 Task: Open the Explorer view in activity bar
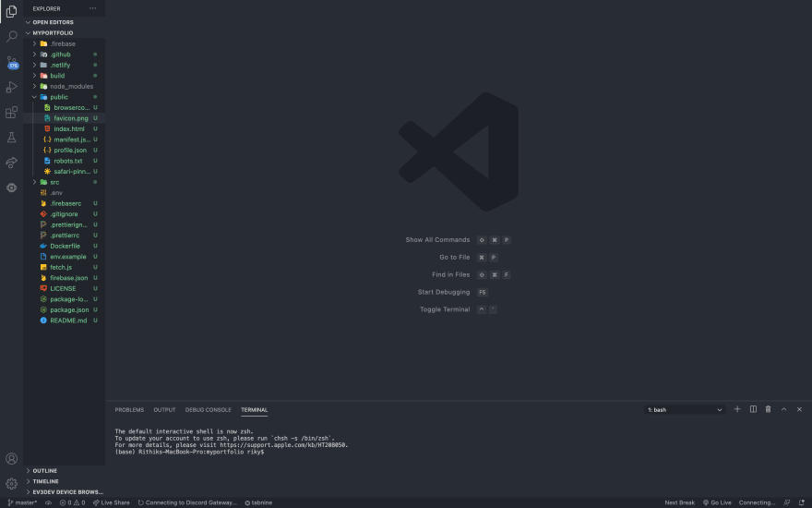pos(11,11)
